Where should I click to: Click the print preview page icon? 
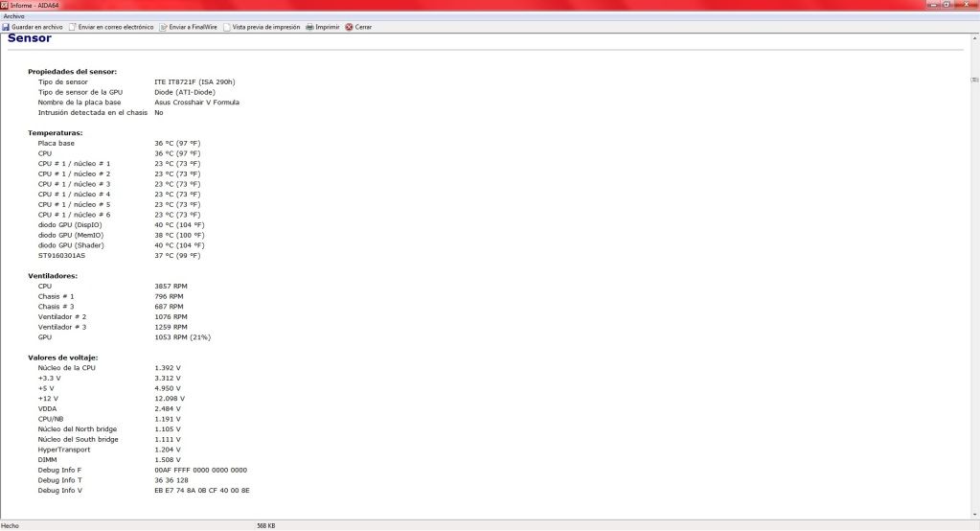pos(227,27)
